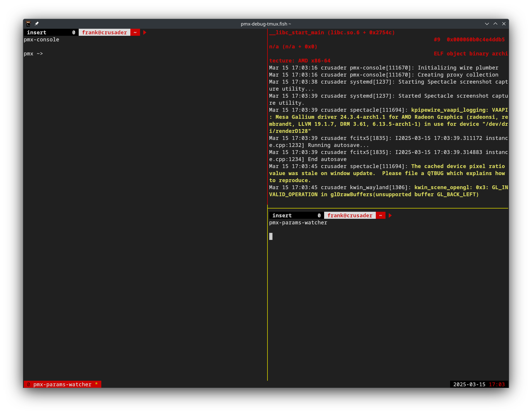The height and width of the screenshot is (415, 532).
Task: Select the pmx-params-watcher tmux window tab
Action: [x=62, y=384]
